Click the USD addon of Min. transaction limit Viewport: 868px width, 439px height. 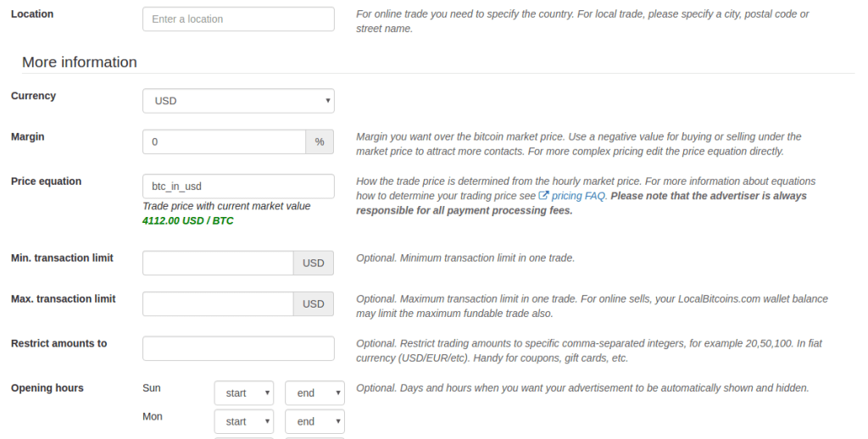(314, 263)
